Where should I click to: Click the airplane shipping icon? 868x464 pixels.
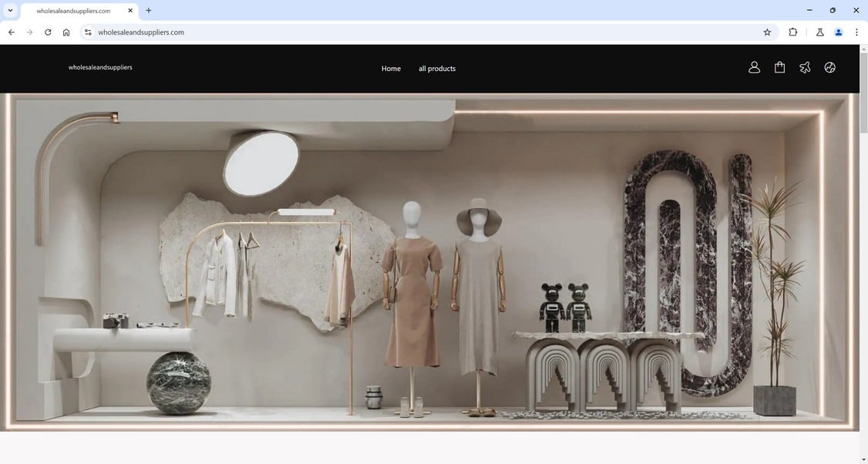805,68
